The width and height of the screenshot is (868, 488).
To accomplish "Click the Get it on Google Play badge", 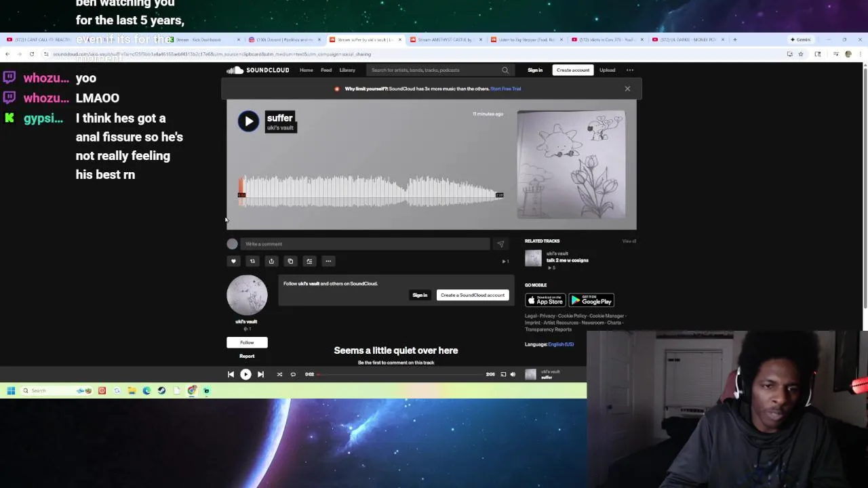I will click(591, 300).
